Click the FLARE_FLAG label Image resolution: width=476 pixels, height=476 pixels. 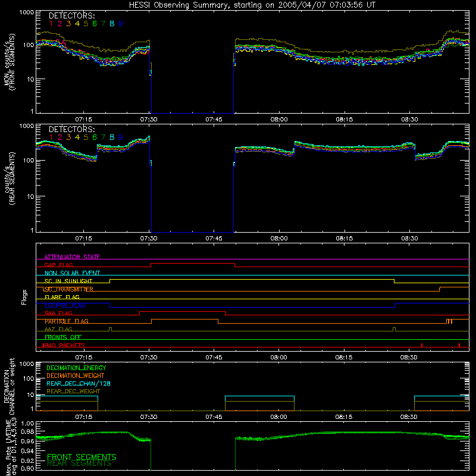pyautogui.click(x=62, y=297)
